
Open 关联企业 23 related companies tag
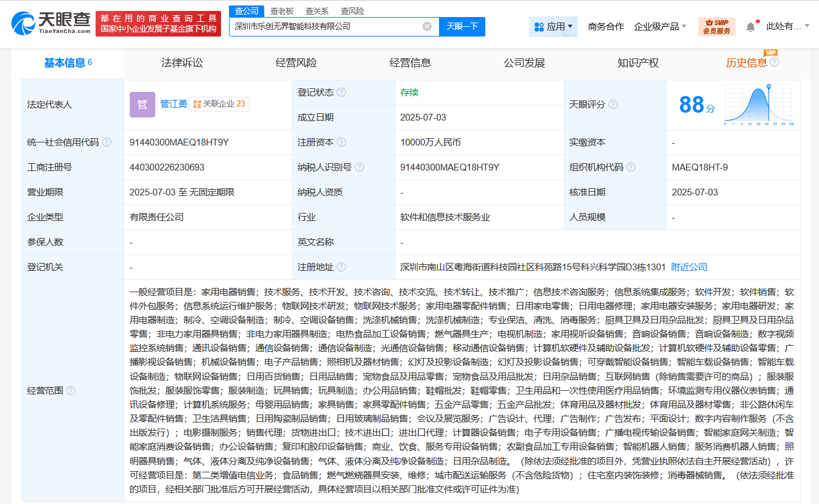(219, 104)
